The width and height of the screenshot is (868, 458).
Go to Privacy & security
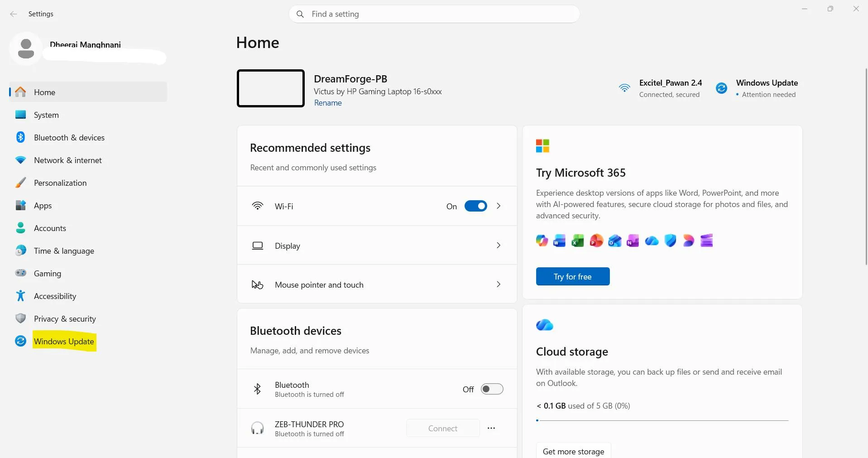[x=88, y=318]
